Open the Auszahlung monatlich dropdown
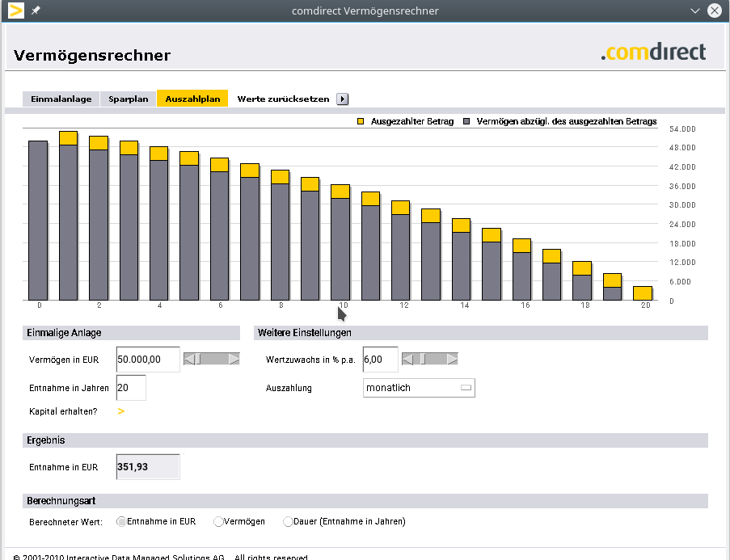The image size is (730, 560). pos(419,388)
